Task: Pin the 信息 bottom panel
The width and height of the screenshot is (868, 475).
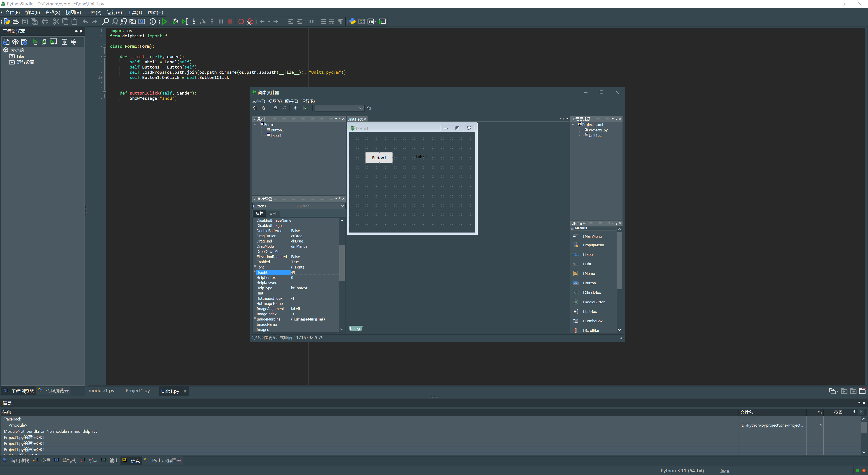Action: pos(859,403)
